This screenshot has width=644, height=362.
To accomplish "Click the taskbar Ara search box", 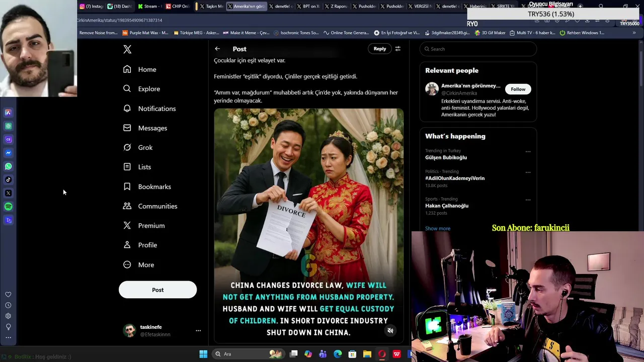I will coord(249,354).
